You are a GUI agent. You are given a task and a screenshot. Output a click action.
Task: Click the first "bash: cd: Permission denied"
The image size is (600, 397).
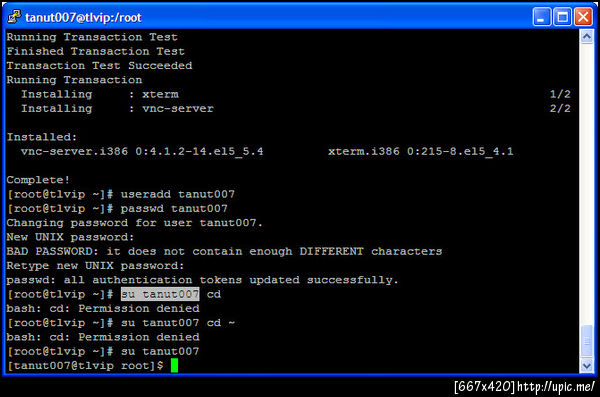tap(103, 309)
